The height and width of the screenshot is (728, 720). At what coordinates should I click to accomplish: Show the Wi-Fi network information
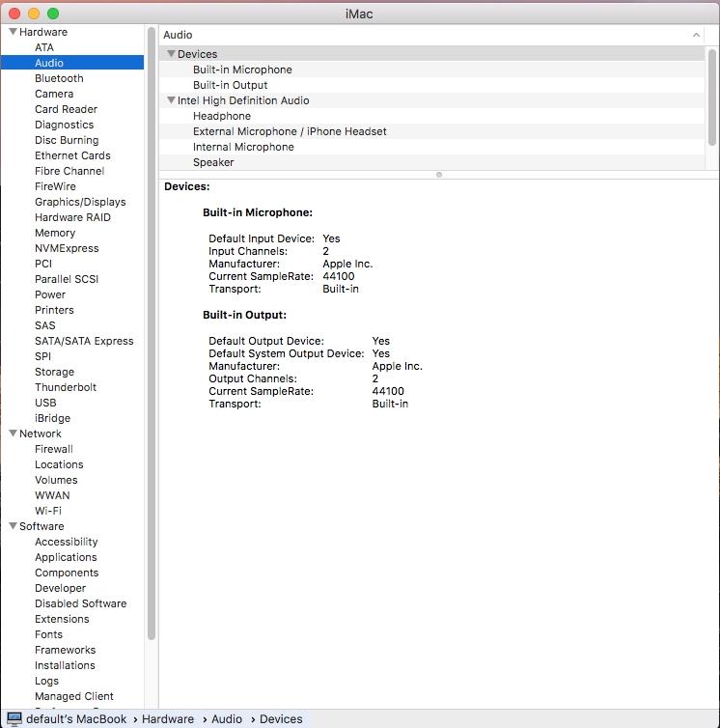(48, 511)
